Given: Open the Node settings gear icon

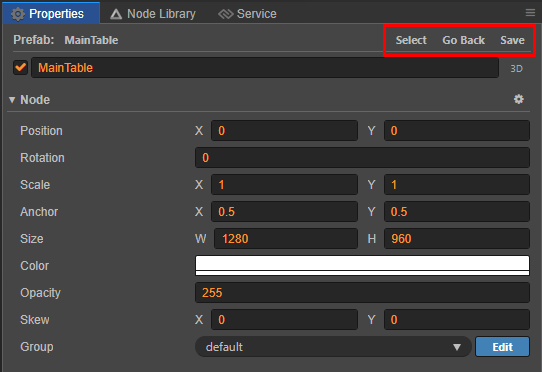Looking at the screenshot, I should 518,100.
